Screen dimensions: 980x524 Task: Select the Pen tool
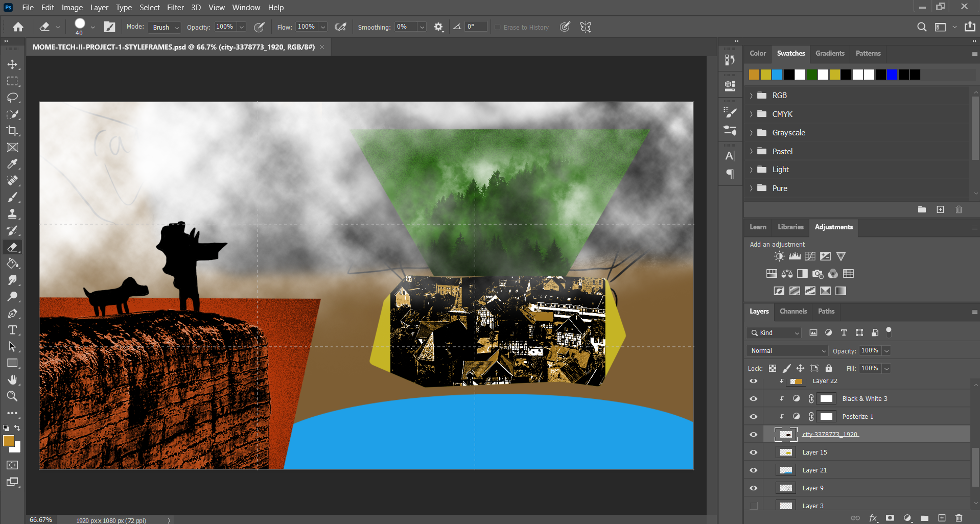point(12,314)
